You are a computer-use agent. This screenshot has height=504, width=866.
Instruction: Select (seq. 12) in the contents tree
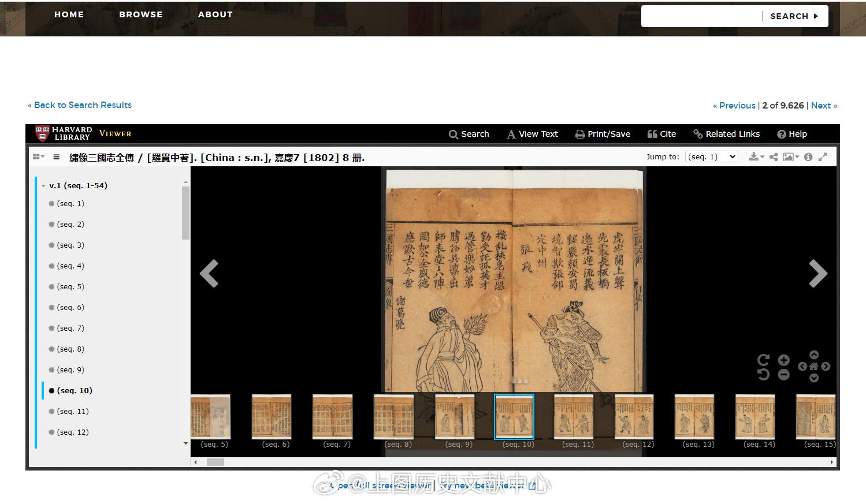[73, 432]
